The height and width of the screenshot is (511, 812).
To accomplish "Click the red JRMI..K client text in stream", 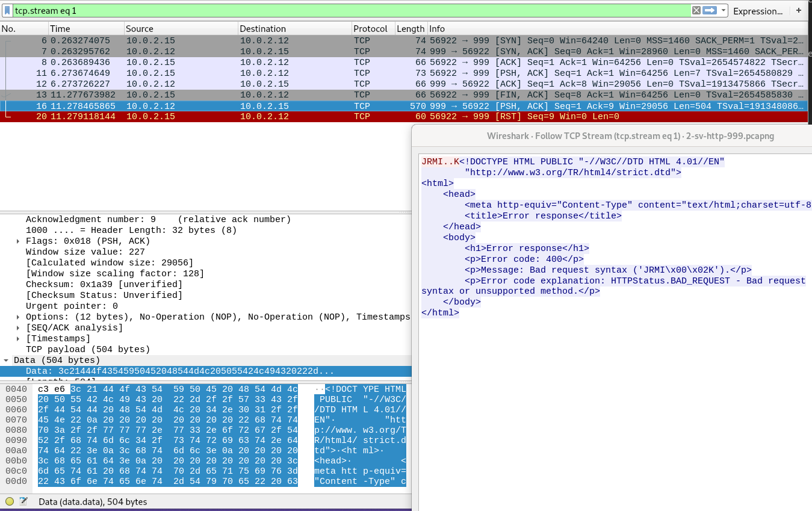I will coord(440,161).
